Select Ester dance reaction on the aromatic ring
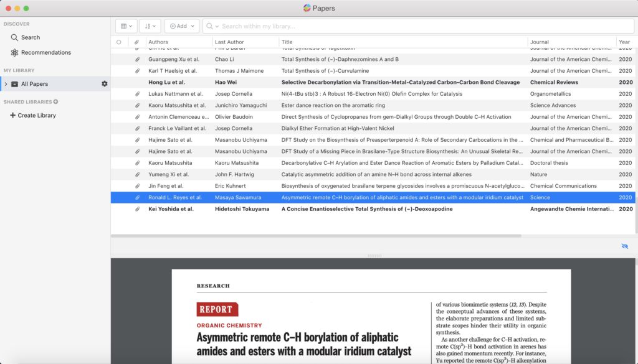The height and width of the screenshot is (364, 638). [x=333, y=105]
